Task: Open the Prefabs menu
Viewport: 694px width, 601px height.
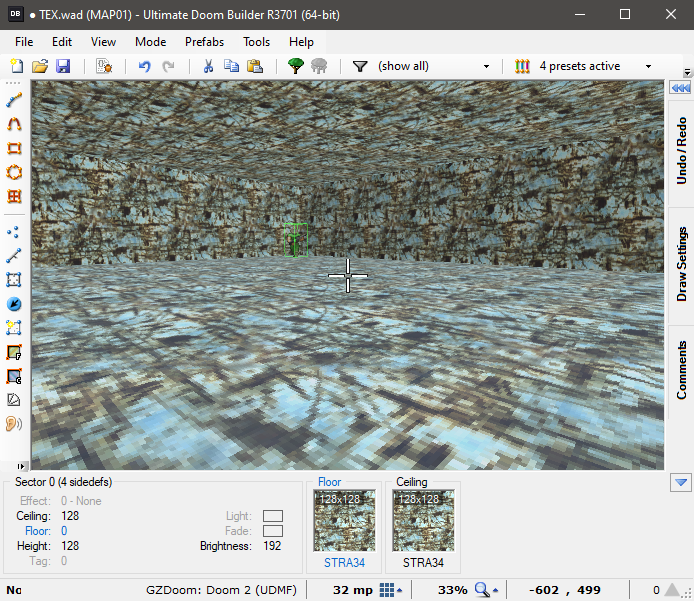Action: point(204,42)
